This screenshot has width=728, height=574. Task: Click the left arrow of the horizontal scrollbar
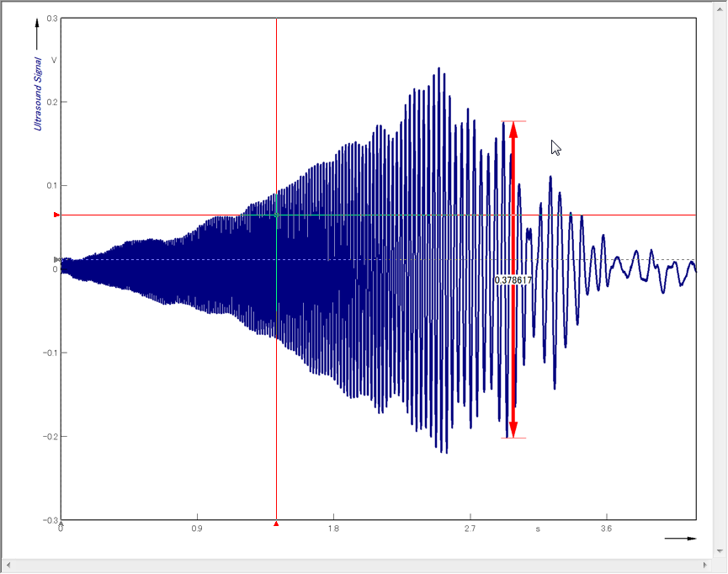tap(8, 566)
